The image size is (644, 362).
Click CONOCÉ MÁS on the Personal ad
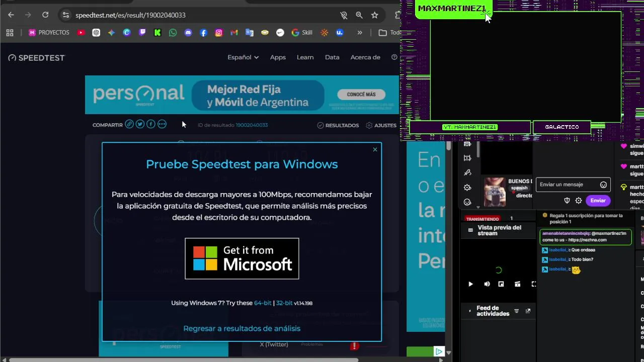pos(361,95)
